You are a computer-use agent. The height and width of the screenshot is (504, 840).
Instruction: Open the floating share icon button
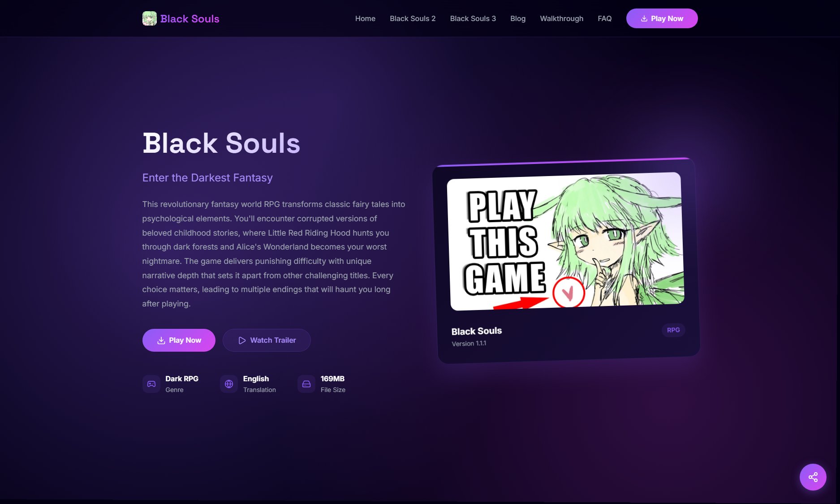point(813,477)
